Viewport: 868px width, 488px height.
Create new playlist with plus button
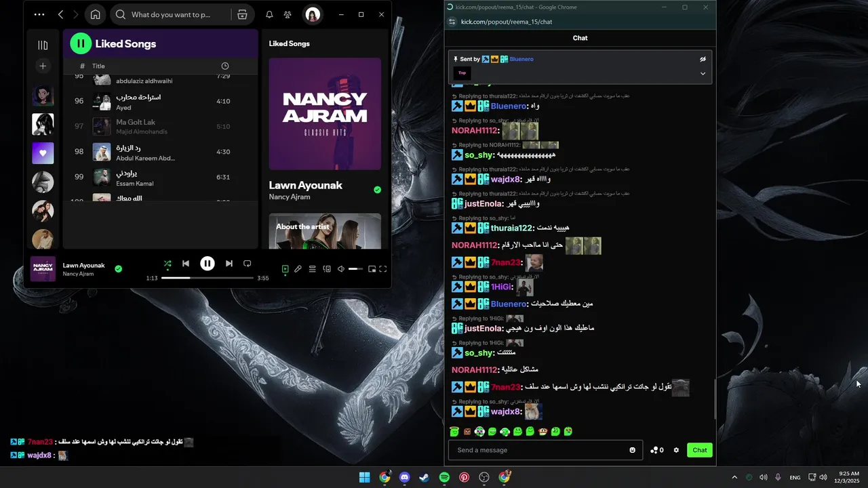point(43,66)
